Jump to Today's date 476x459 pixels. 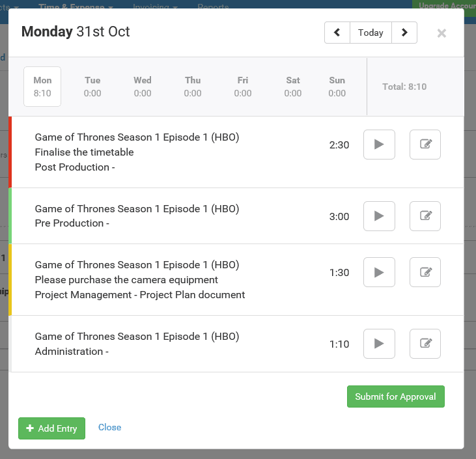tap(371, 33)
